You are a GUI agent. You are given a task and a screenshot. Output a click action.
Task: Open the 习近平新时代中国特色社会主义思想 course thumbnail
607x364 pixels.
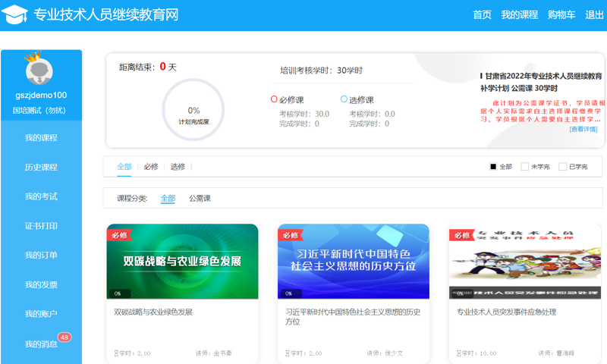354,262
